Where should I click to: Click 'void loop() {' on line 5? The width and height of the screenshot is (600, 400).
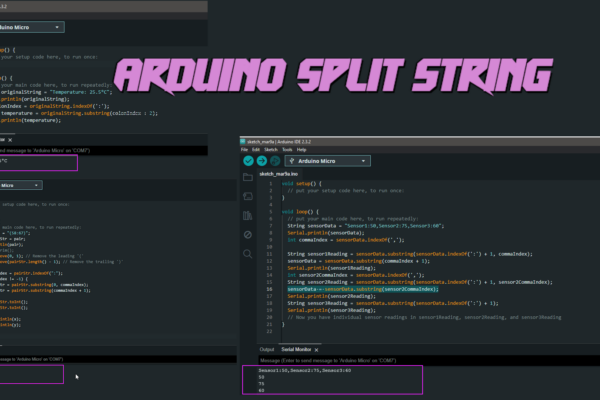pos(300,212)
